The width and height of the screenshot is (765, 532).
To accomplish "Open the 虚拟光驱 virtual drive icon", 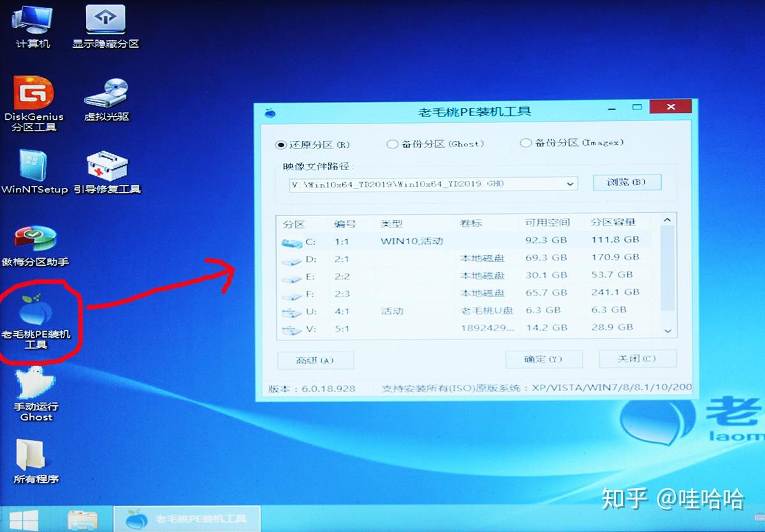I will tap(106, 95).
